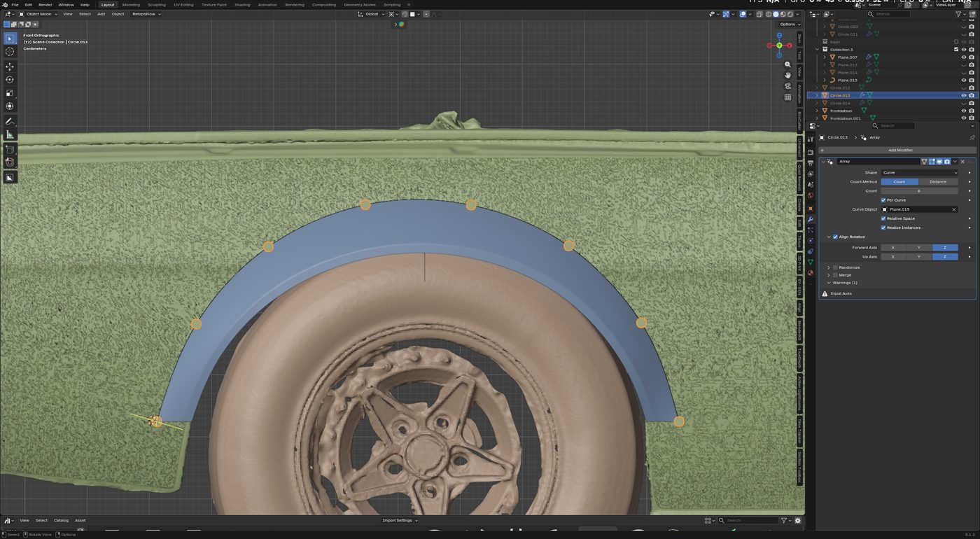Screen dimensions: 980x539
Task: Open the Object Data properties tab
Action: [811, 262]
